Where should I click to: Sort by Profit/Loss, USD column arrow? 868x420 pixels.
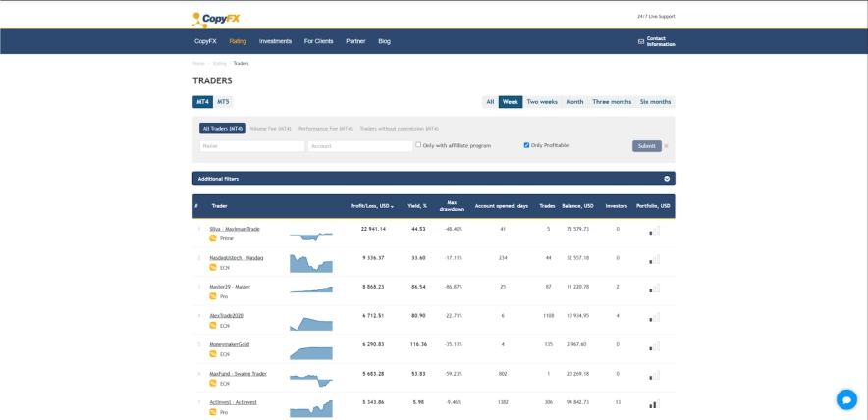[x=393, y=206]
